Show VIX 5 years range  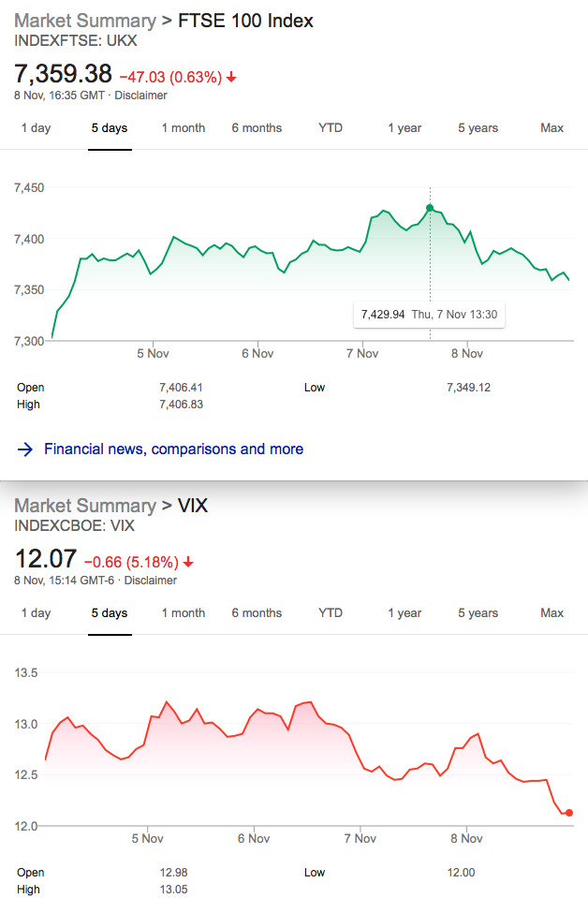[x=478, y=613]
